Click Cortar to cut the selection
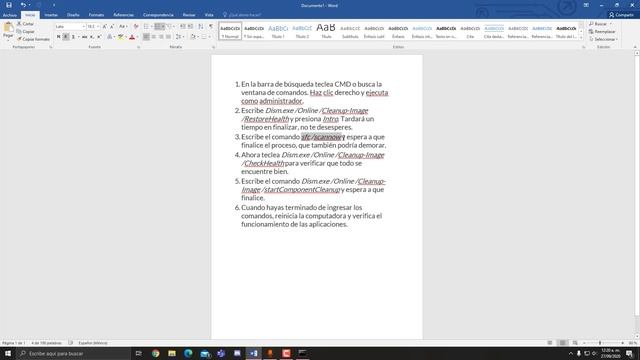640x360 pixels. coord(26,24)
